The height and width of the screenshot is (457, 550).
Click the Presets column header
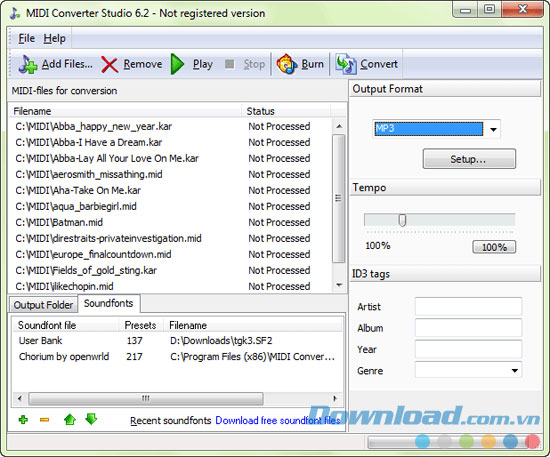click(140, 325)
